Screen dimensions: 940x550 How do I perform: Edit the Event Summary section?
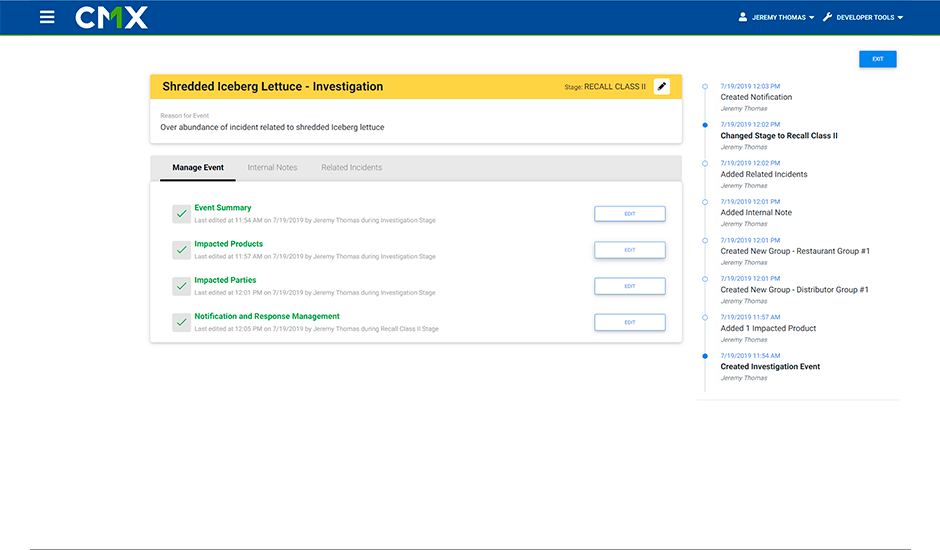click(x=629, y=214)
